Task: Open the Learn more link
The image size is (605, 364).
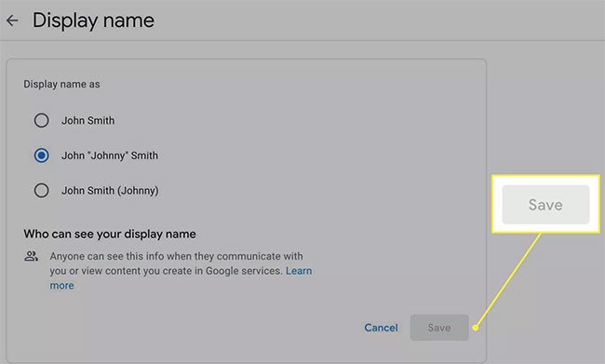Action: (299, 271)
